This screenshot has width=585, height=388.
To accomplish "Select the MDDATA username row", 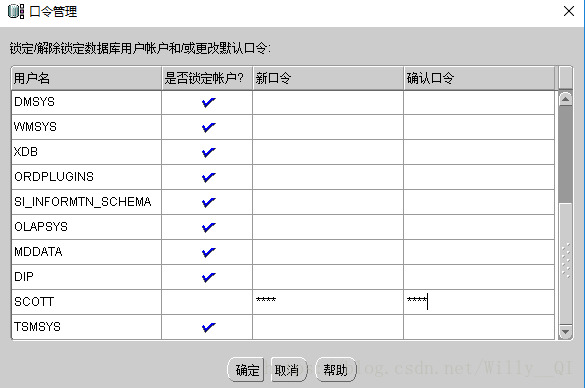I will pyautogui.click(x=87, y=252).
